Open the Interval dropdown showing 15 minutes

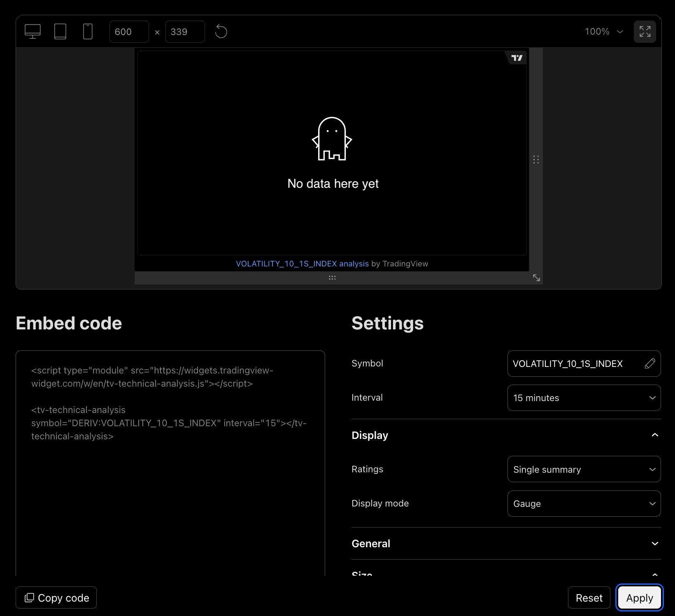584,398
